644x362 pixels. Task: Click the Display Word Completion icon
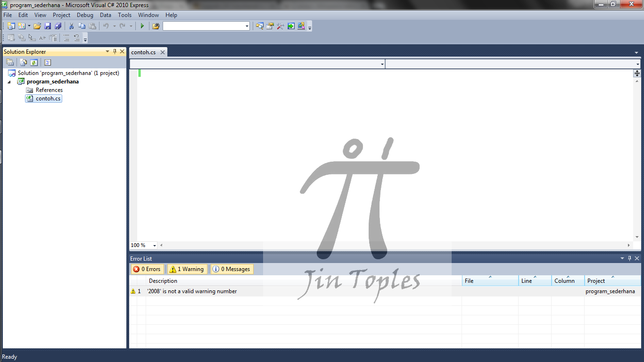(42, 38)
